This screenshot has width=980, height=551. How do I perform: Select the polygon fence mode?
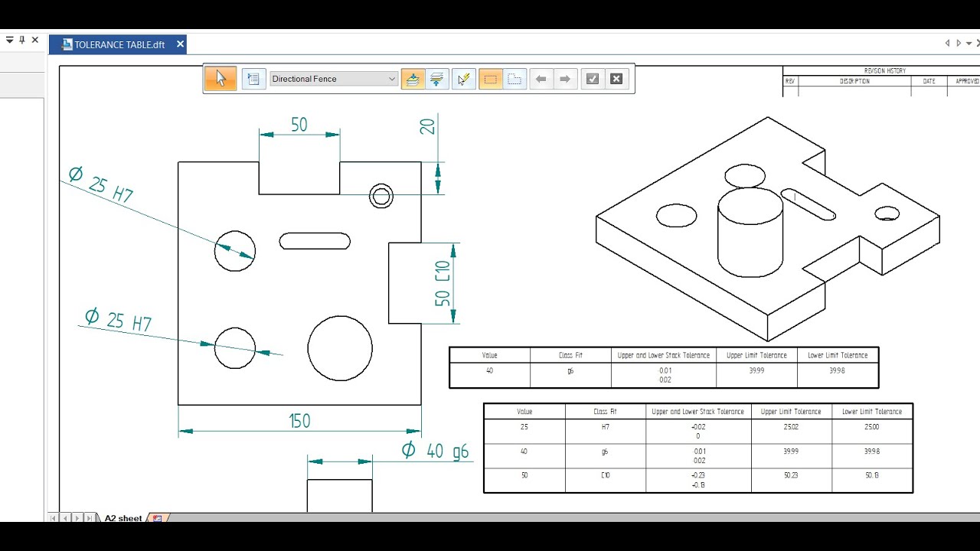coord(514,79)
